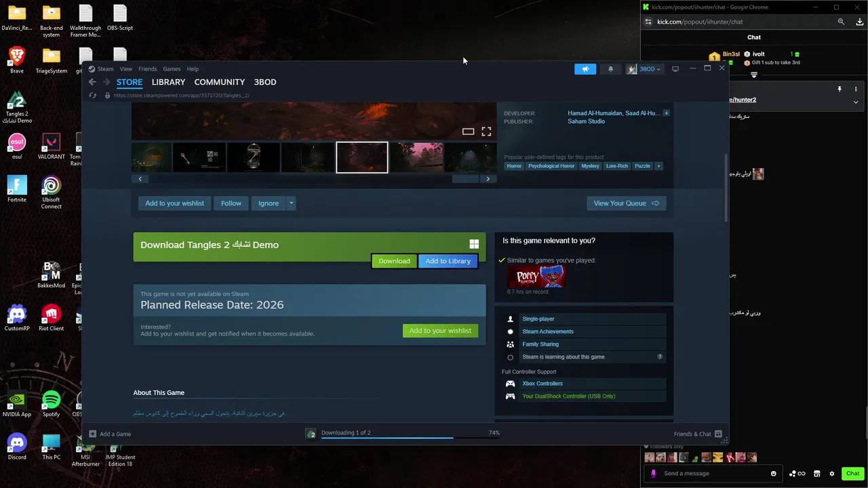Click the download progress bar
This screenshot has height=488, width=868.
point(410,438)
